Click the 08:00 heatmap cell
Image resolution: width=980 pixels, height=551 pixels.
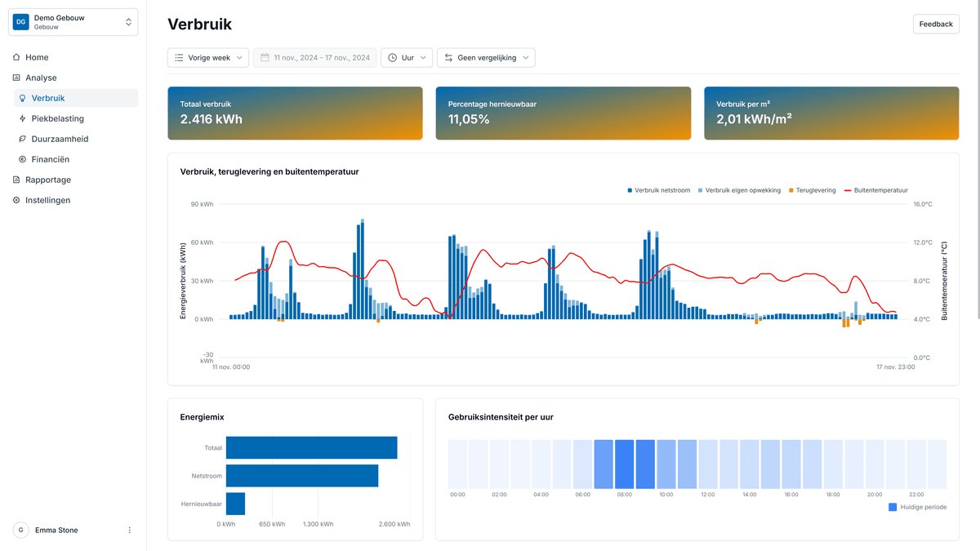pos(625,464)
